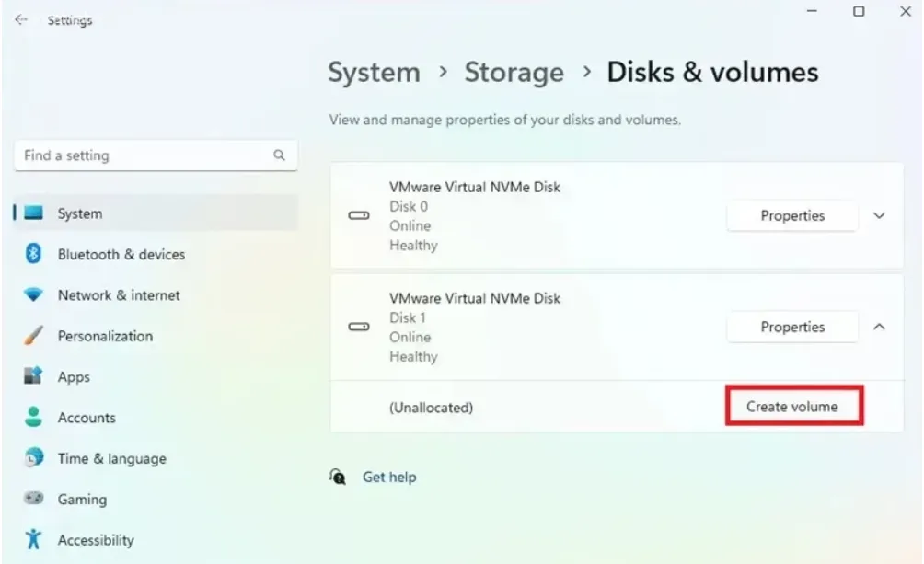Click the Personalization paintbrush icon
Viewport: 924px width, 564px height.
pyautogui.click(x=34, y=336)
